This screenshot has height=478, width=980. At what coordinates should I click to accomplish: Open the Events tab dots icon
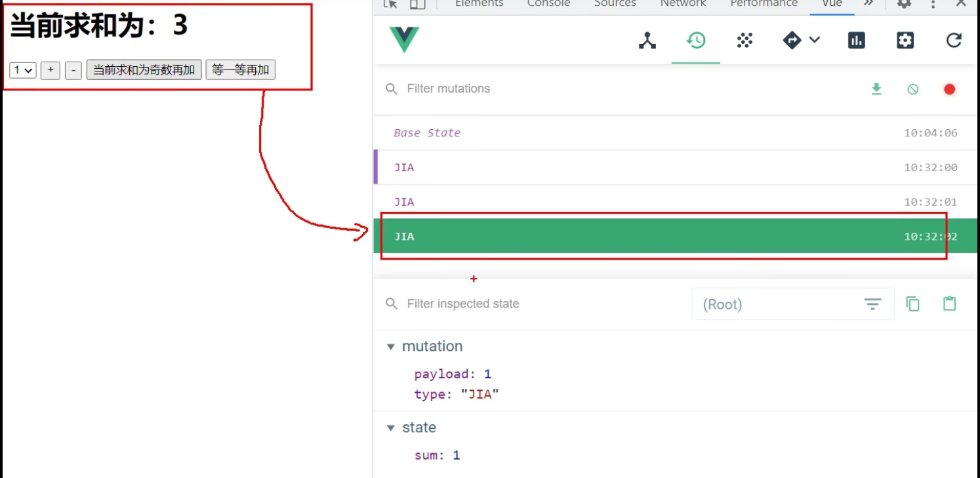744,41
